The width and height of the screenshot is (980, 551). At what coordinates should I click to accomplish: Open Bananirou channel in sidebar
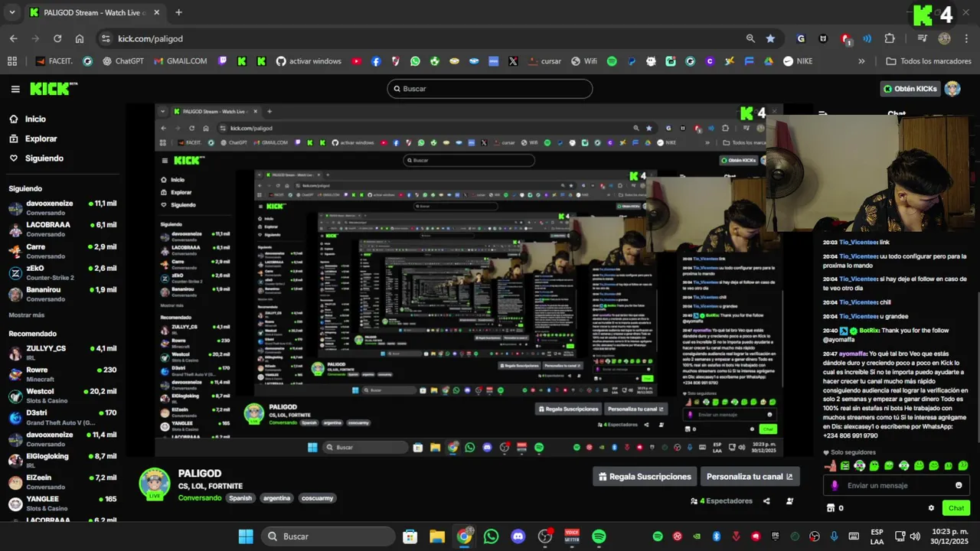[x=62, y=294]
